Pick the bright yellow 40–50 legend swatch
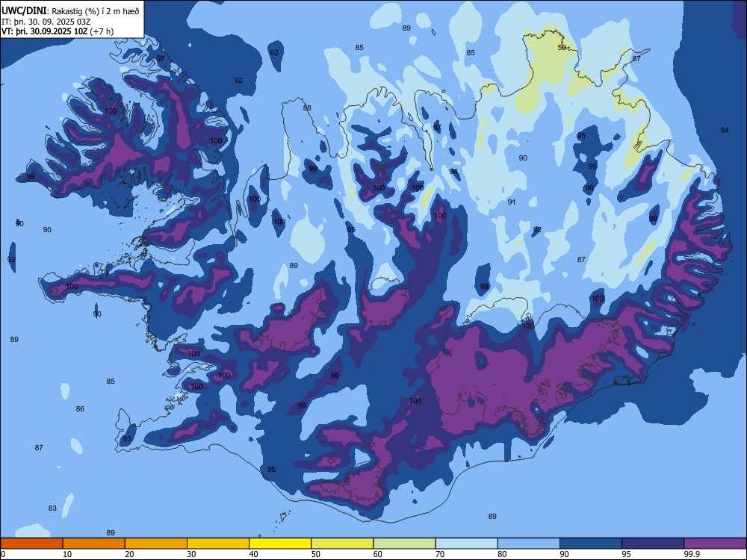This screenshot has height=560, width=747. tap(280, 544)
